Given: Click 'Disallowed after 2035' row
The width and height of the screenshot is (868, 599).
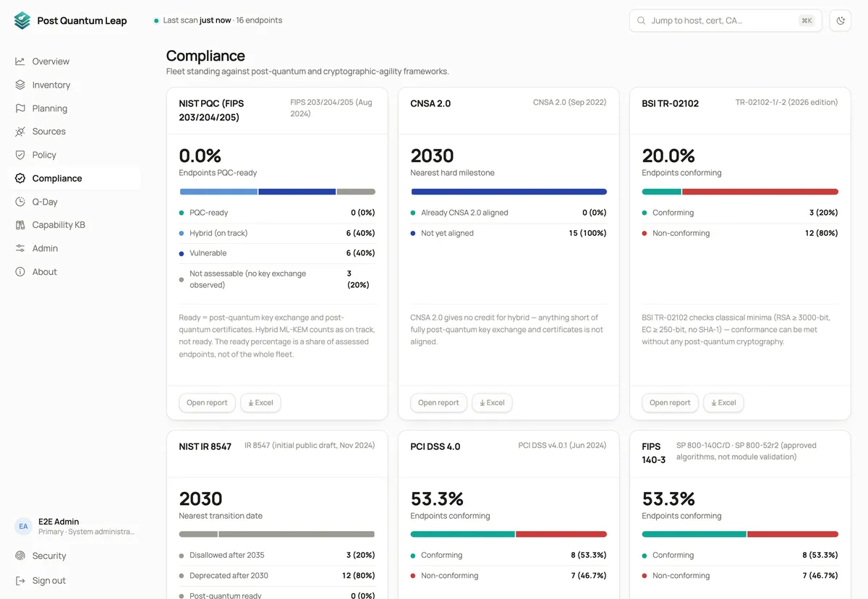Looking at the screenshot, I should coord(277,555).
